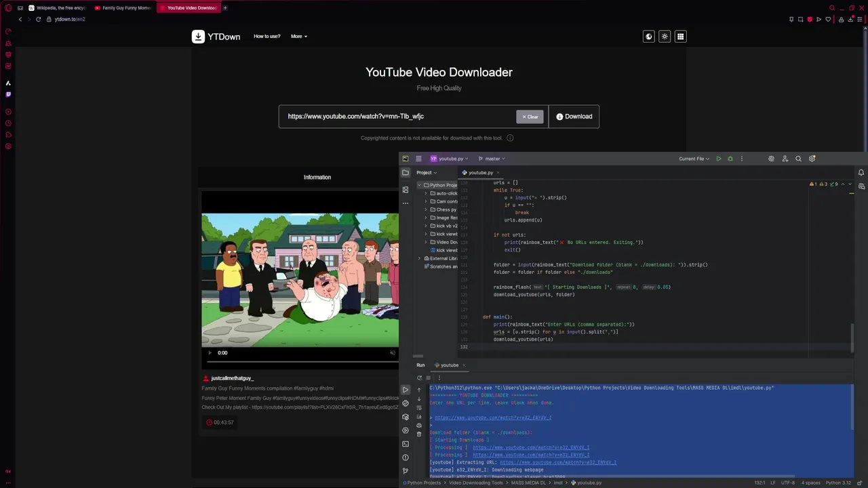Click the Run button in PyCharm toolbar
This screenshot has height=488, width=868.
coord(719,159)
